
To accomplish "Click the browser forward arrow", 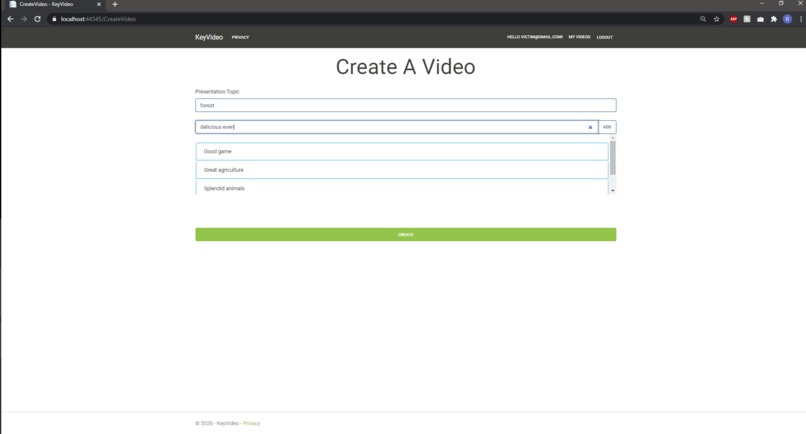I will coord(24,19).
